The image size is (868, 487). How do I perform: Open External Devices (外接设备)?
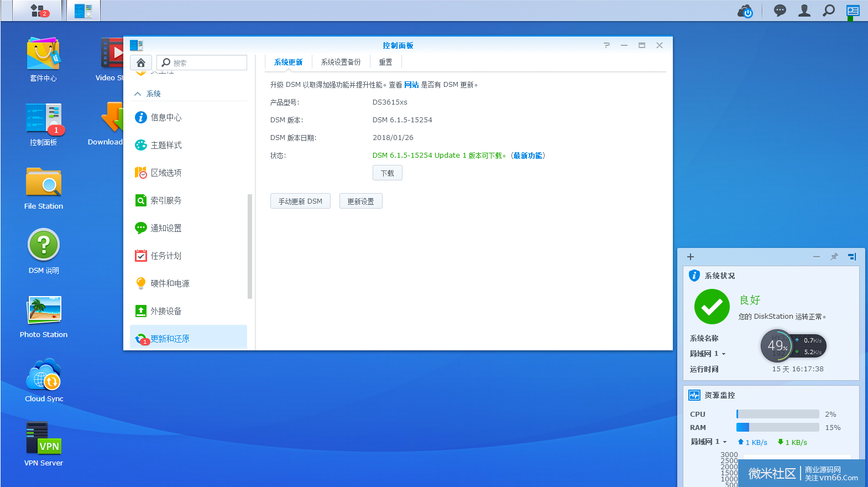point(189,311)
